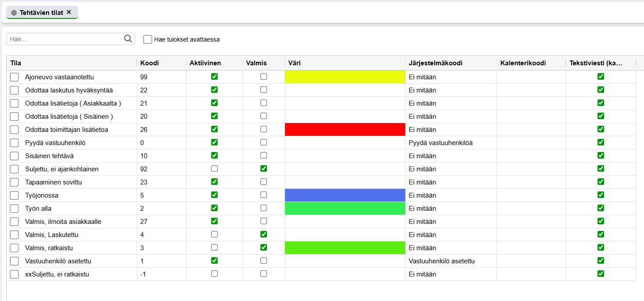Select row checkbox for Työjonossa
Viewport: 644px width, 301px height.
tap(14, 195)
